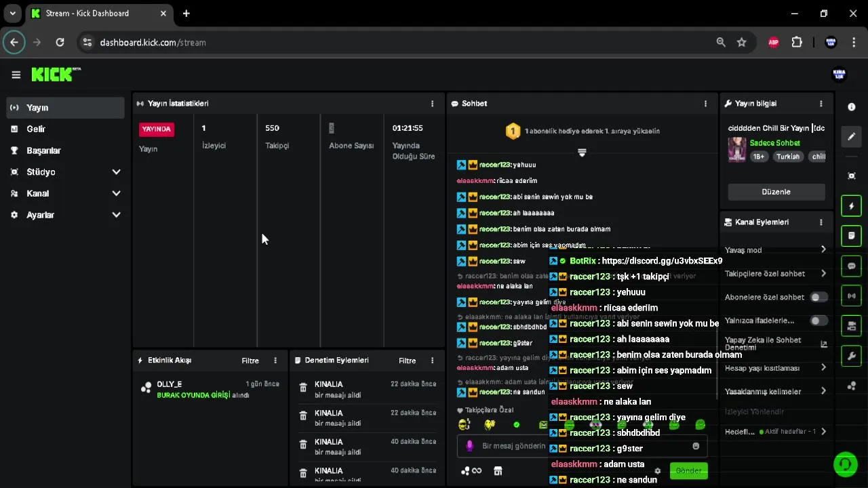The width and height of the screenshot is (868, 488).
Task: Select Yayın in the left sidebar
Action: coord(66,108)
